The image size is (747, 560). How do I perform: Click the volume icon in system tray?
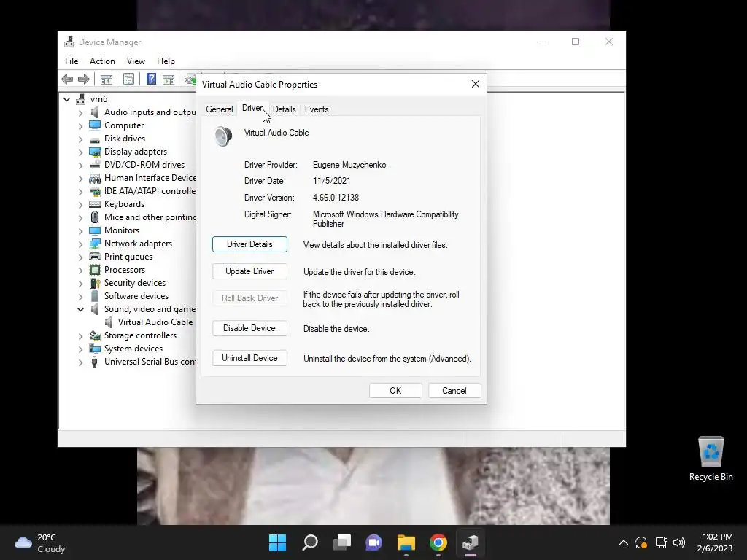(679, 542)
